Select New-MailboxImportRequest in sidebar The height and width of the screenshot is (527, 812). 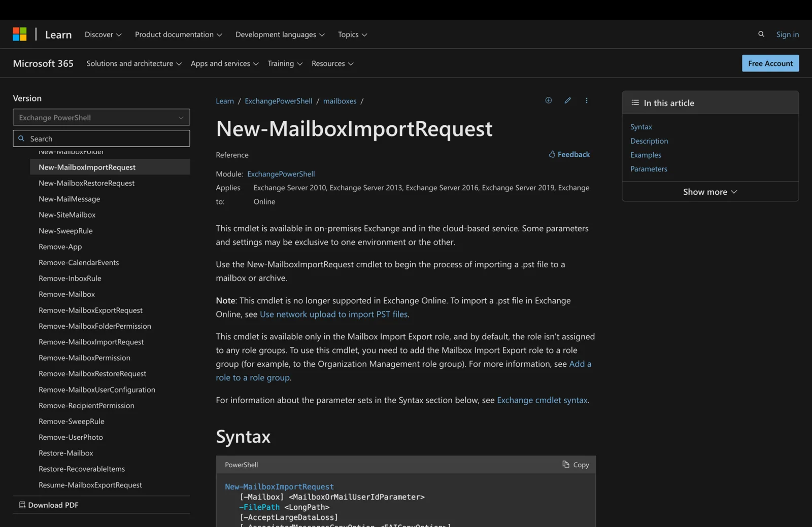110,167
